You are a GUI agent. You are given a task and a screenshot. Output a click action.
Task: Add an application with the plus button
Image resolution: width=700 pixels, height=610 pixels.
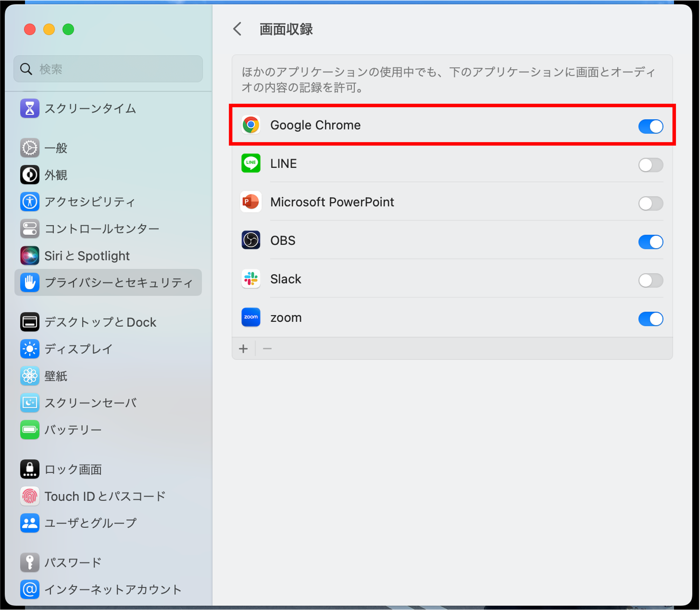pos(244,349)
